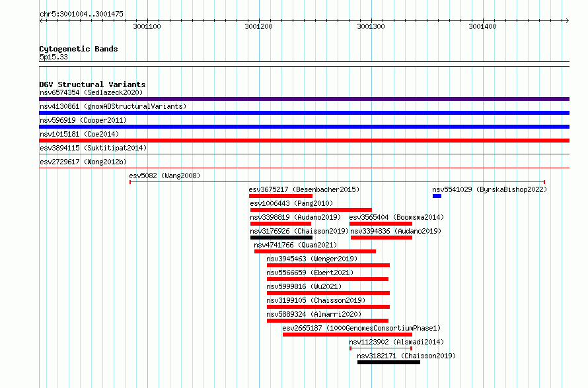Open nsv4741766 (Quan2021) label
Screen dimensions: 588x388
[295, 245]
